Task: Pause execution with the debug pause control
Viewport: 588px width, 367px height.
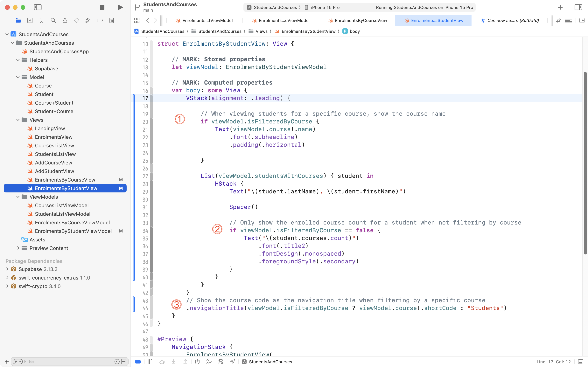Action: (150, 361)
